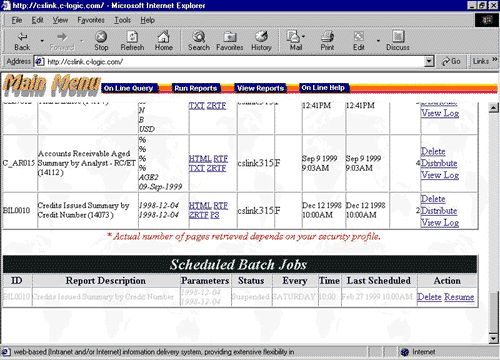Open the On Line Help tab
500x360 pixels.
pos(323,88)
